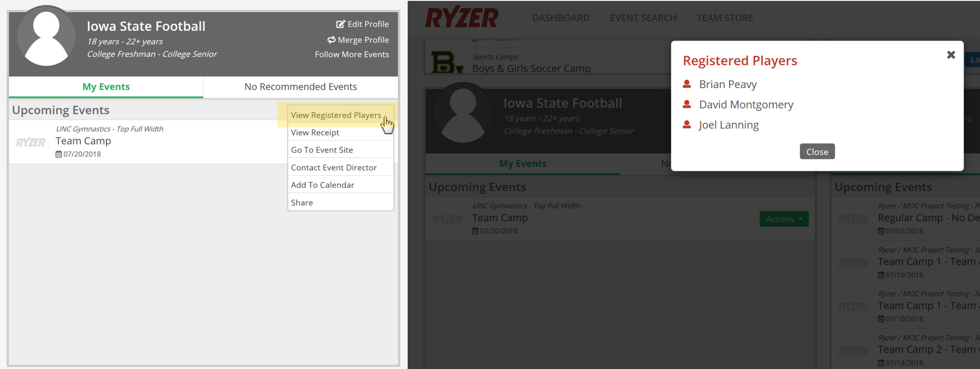This screenshot has height=369, width=980.
Task: Open Event Search in the top navigation
Action: point(643,18)
